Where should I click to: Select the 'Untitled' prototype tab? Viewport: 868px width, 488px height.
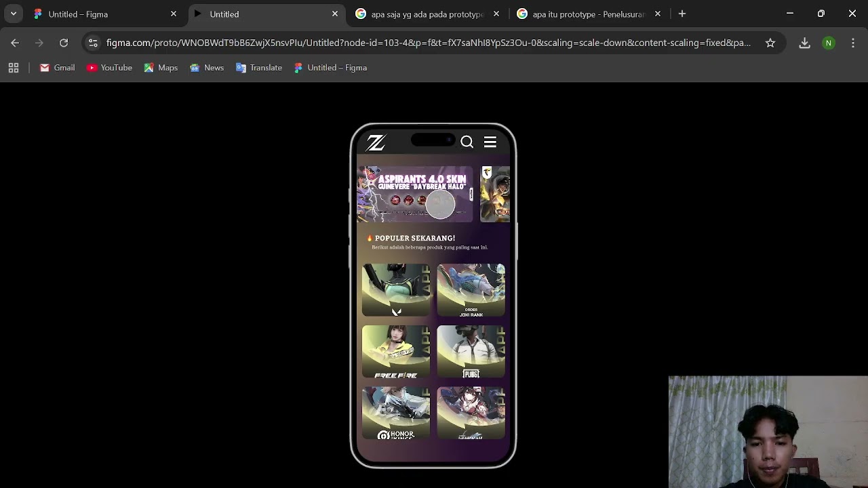click(x=267, y=14)
